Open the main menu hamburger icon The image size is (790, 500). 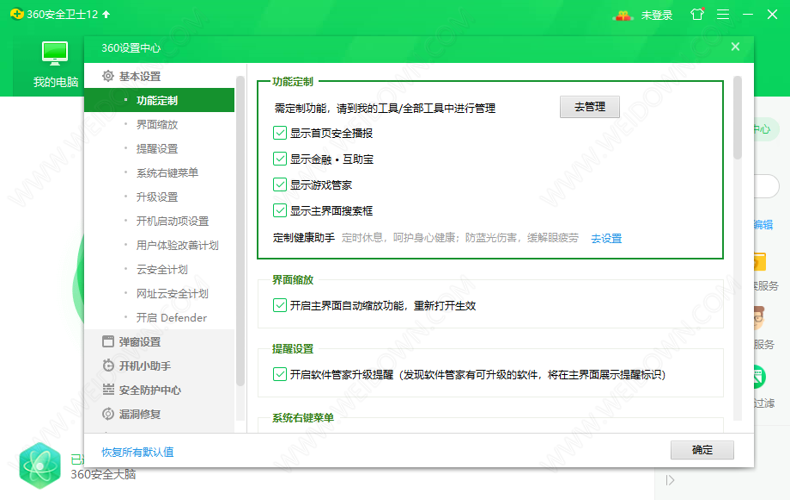(723, 14)
